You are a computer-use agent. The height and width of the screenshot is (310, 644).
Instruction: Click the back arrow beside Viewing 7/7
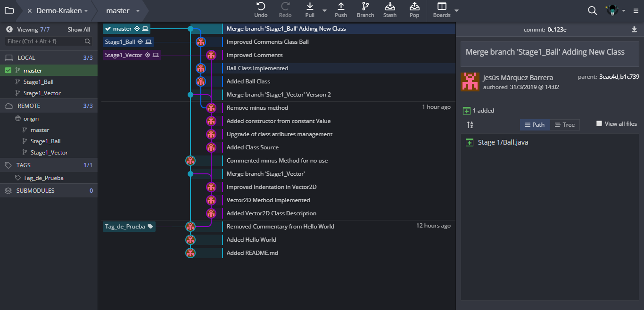click(x=9, y=29)
